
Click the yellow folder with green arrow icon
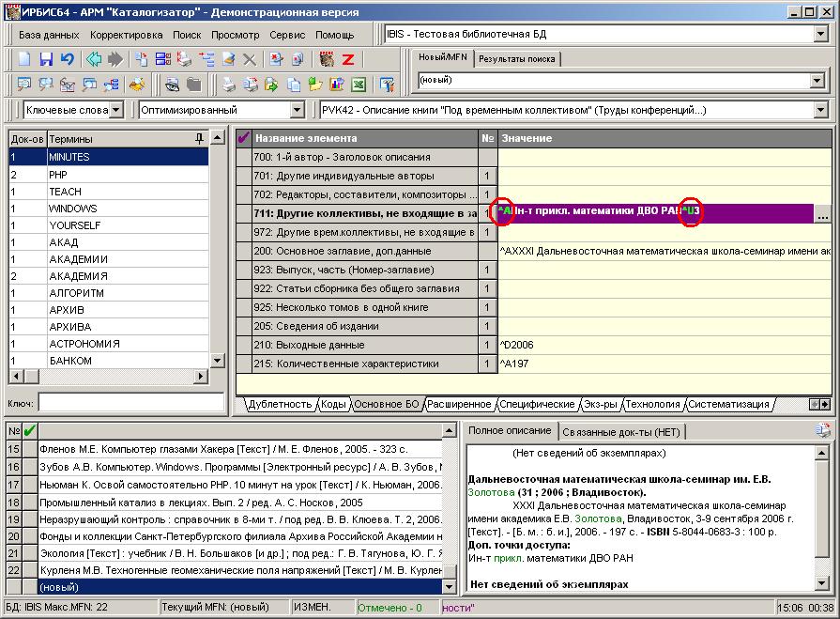315,85
